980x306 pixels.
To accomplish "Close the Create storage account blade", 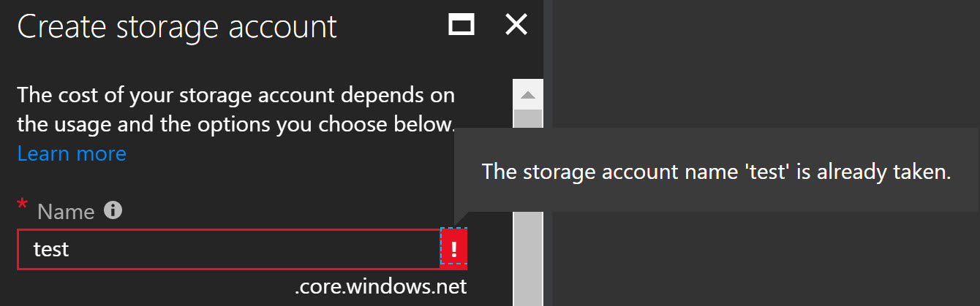I will click(516, 26).
